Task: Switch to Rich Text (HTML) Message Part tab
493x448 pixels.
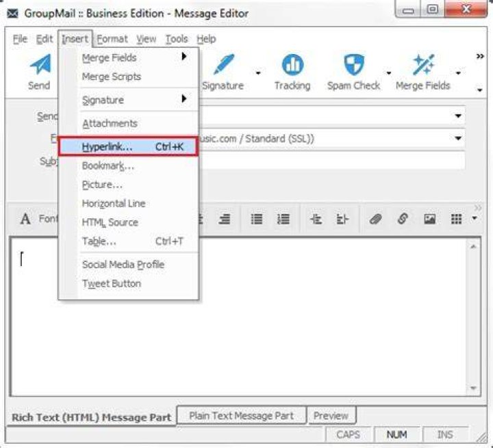Action: [91, 417]
